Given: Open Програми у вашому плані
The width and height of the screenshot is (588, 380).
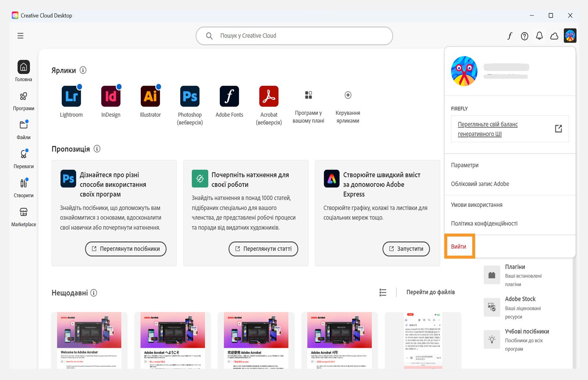Looking at the screenshot, I should (308, 107).
